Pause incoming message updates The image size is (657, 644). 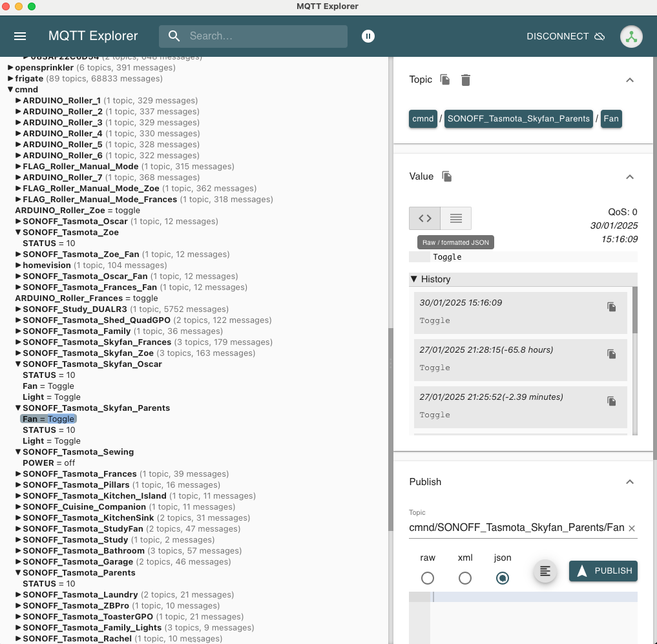coord(368,36)
